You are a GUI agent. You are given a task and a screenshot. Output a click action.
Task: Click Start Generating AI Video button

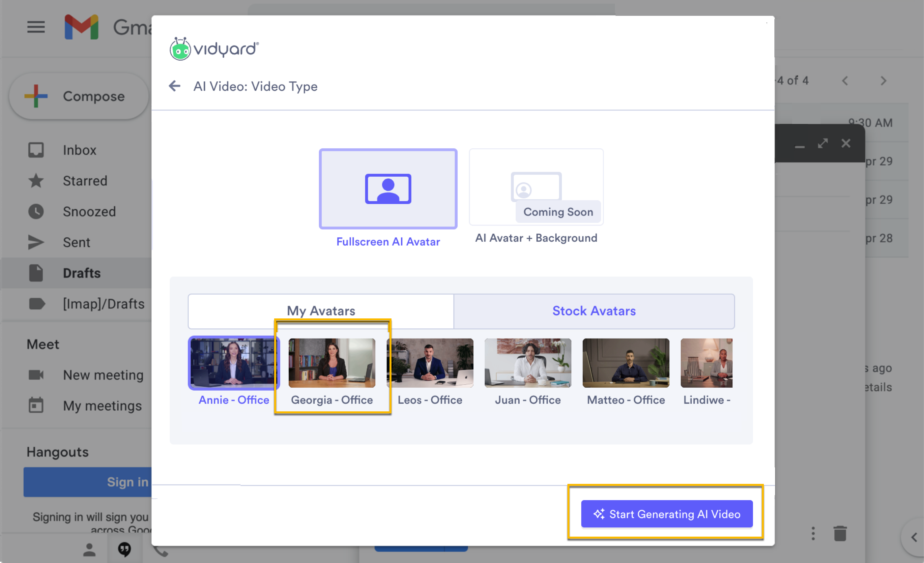click(x=667, y=514)
